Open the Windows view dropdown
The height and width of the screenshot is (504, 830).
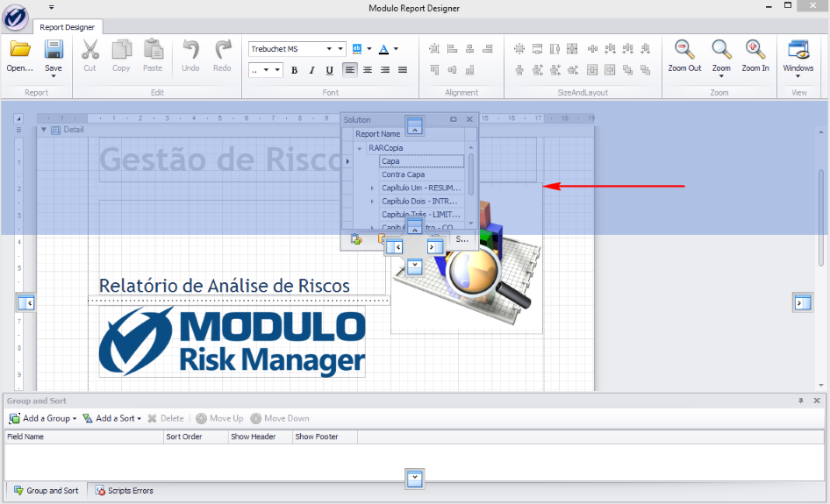(798, 76)
